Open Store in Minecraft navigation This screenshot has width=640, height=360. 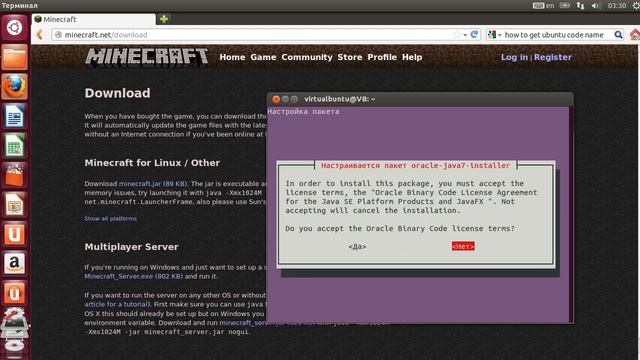[350, 57]
